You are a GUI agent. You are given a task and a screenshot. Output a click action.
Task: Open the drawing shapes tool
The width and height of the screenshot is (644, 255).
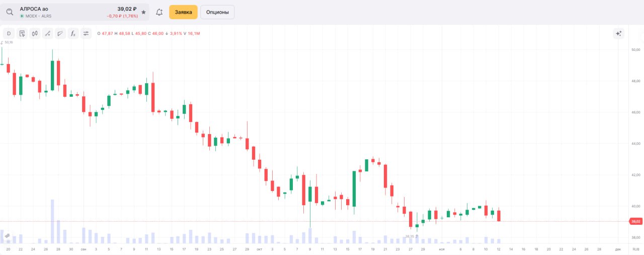coord(60,34)
